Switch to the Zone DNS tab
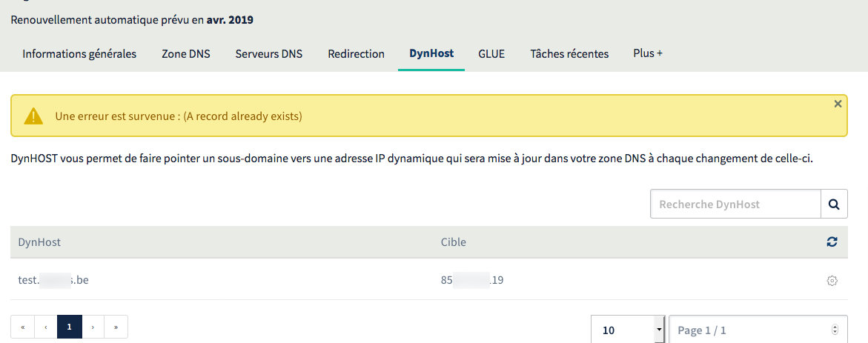The image size is (868, 343). (x=186, y=54)
